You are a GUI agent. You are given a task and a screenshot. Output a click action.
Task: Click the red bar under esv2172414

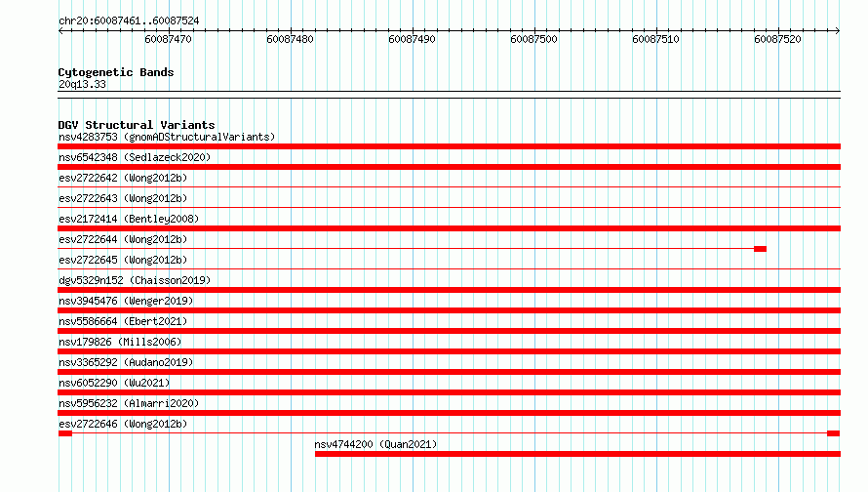pyautogui.click(x=449, y=228)
